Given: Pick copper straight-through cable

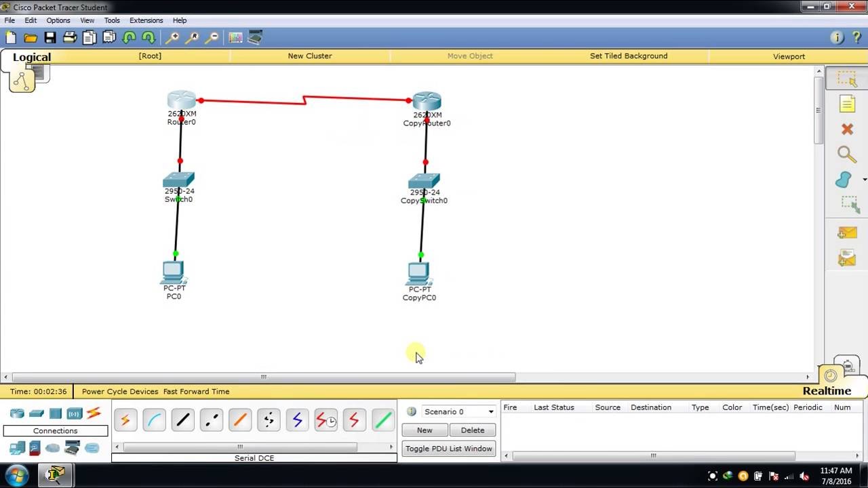Looking at the screenshot, I should (x=182, y=421).
